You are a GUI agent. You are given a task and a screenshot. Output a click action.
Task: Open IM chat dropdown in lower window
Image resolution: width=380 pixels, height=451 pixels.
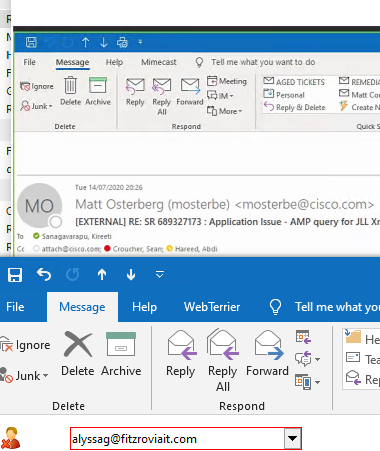click(307, 359)
